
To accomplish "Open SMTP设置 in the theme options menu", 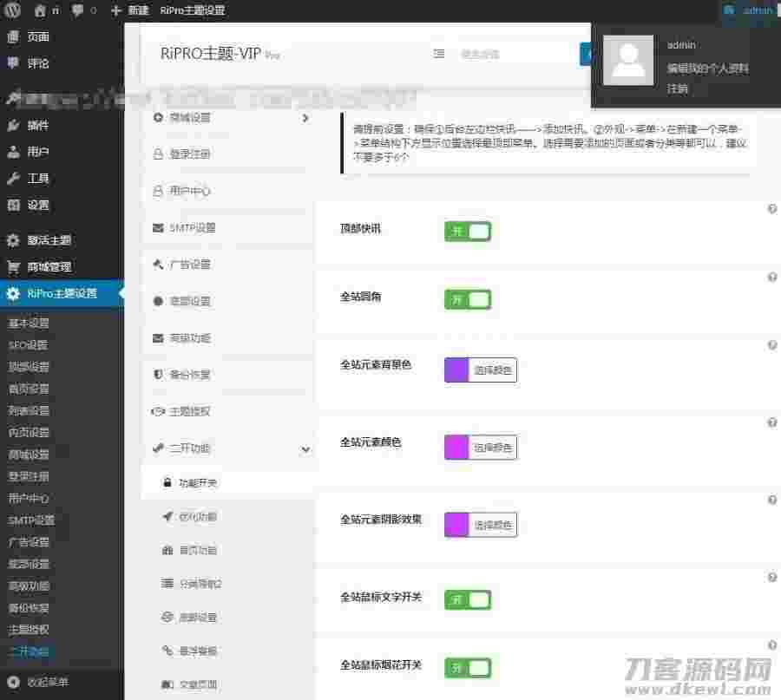I will coord(192,228).
